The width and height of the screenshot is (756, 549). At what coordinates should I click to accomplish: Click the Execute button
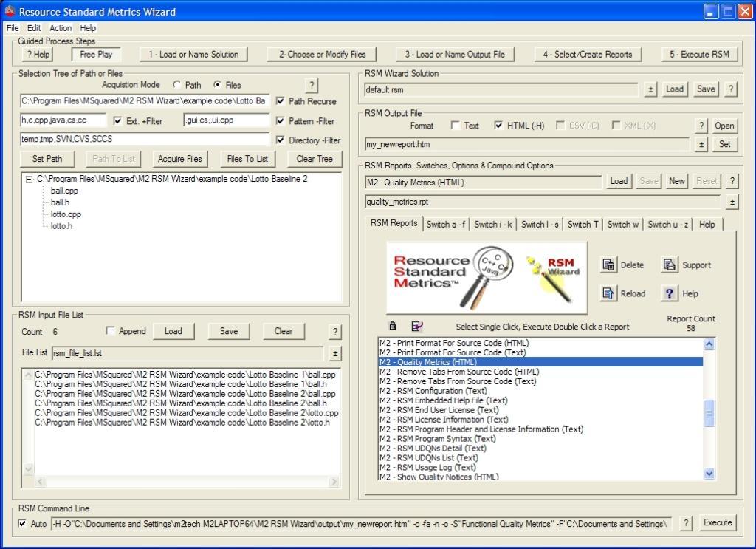pyautogui.click(x=716, y=522)
